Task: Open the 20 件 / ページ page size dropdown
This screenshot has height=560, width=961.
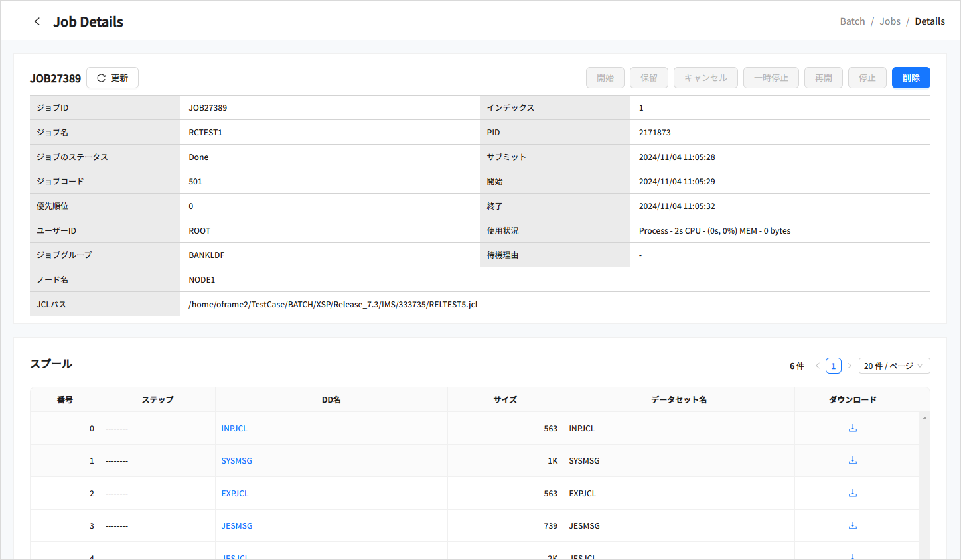Action: 894,366
